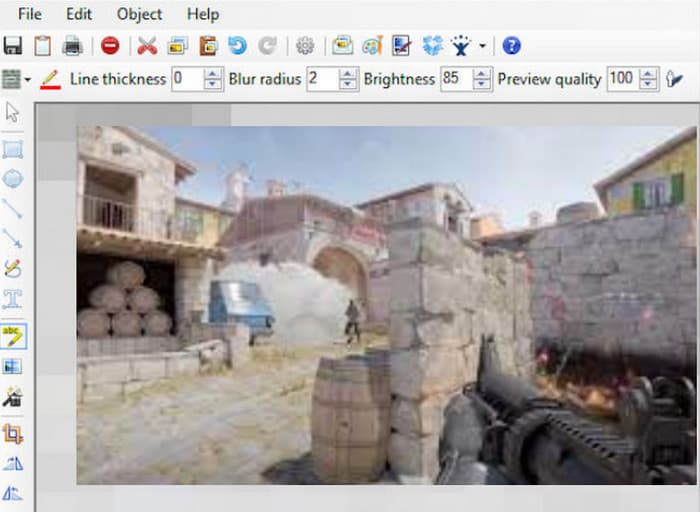700x512 pixels.
Task: Click the greyed redo arrow icon
Action: (x=267, y=46)
